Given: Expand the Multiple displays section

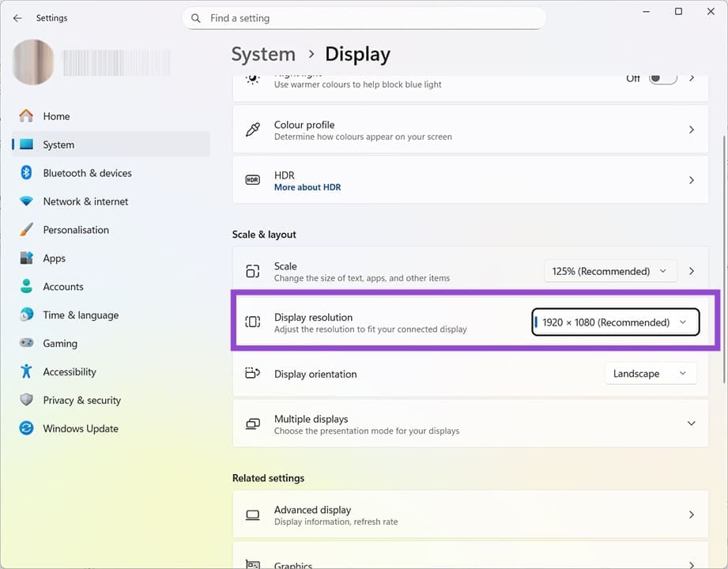Looking at the screenshot, I should coord(691,424).
